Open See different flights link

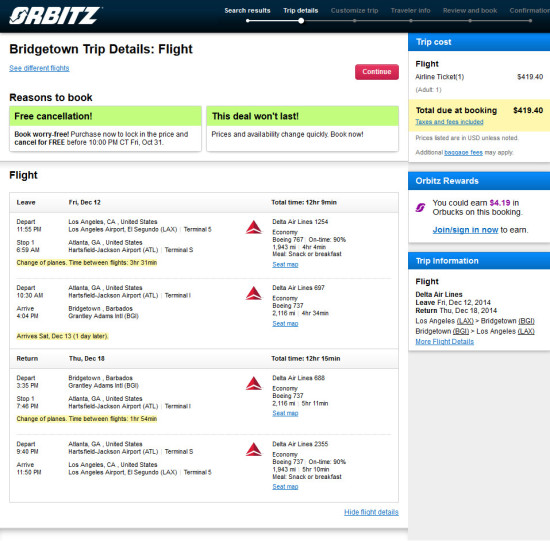pos(39,68)
